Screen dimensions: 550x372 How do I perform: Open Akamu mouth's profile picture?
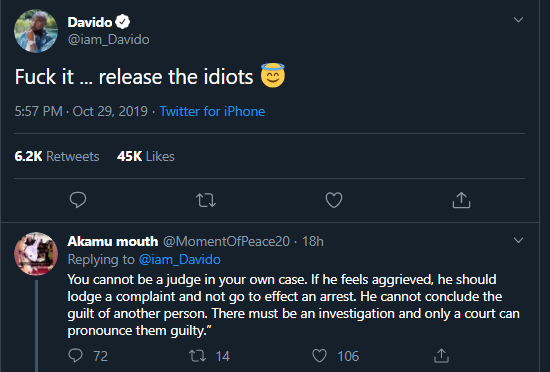click(36, 253)
